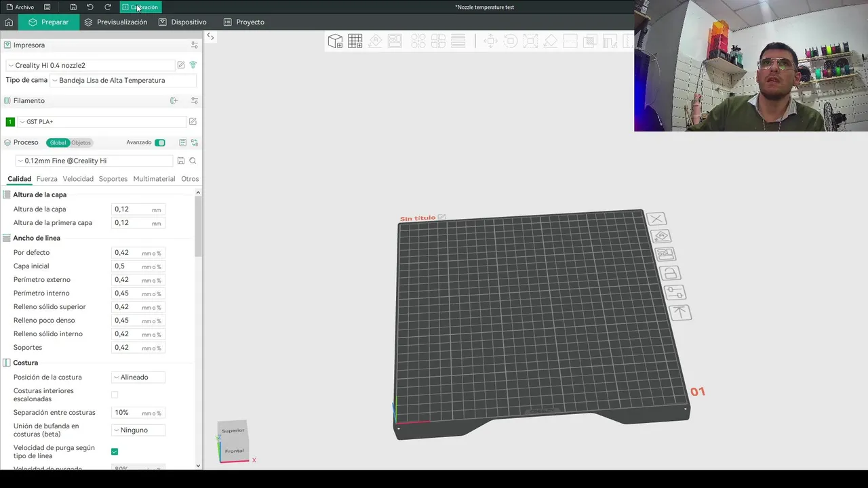The height and width of the screenshot is (488, 868).
Task: Click the Split to parts icon
Action: pos(438,41)
